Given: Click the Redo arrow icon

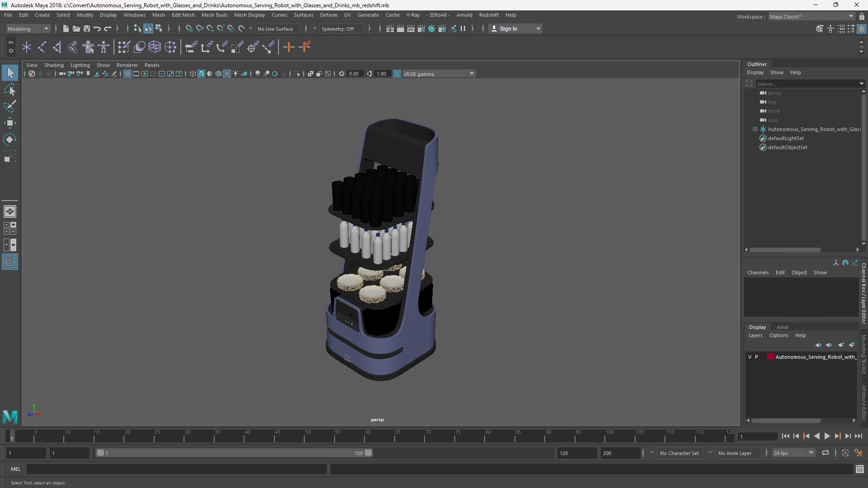Looking at the screenshot, I should (108, 28).
